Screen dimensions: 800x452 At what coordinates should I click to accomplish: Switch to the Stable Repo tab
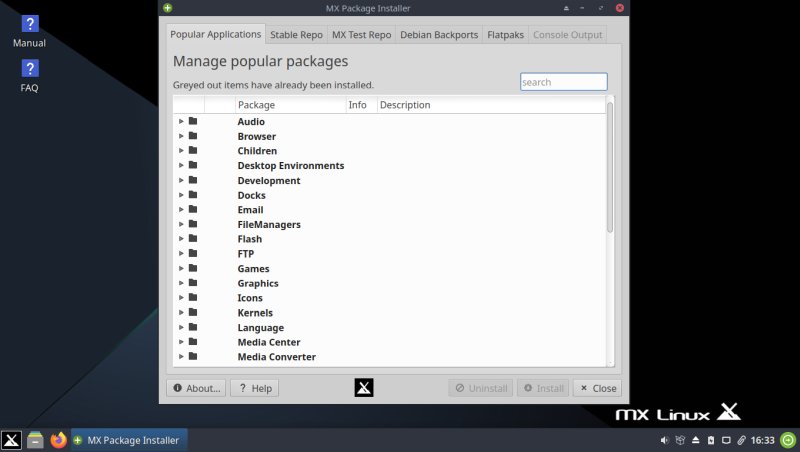[296, 35]
